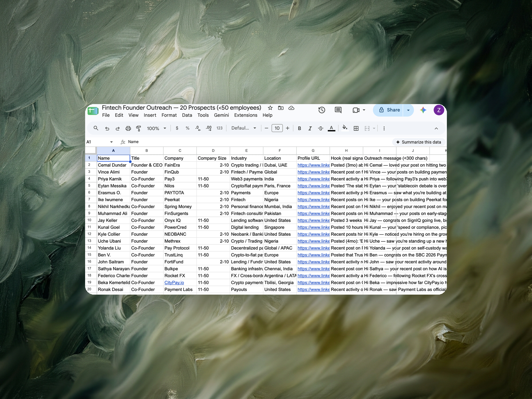The width and height of the screenshot is (532, 399).
Task: Print the spreadsheet
Action: tap(128, 128)
